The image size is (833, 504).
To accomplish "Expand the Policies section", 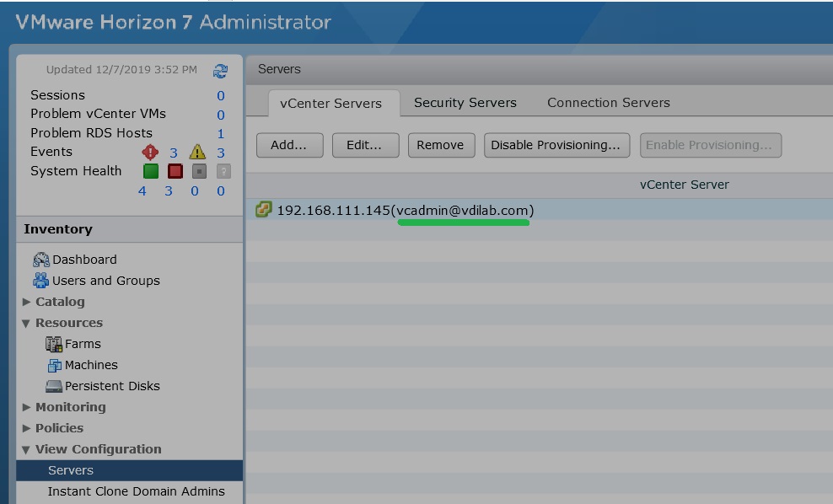I will pyautogui.click(x=26, y=428).
